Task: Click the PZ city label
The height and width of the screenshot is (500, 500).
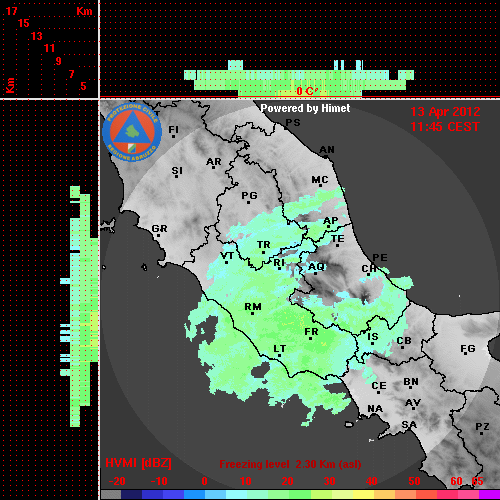Action: [482, 426]
